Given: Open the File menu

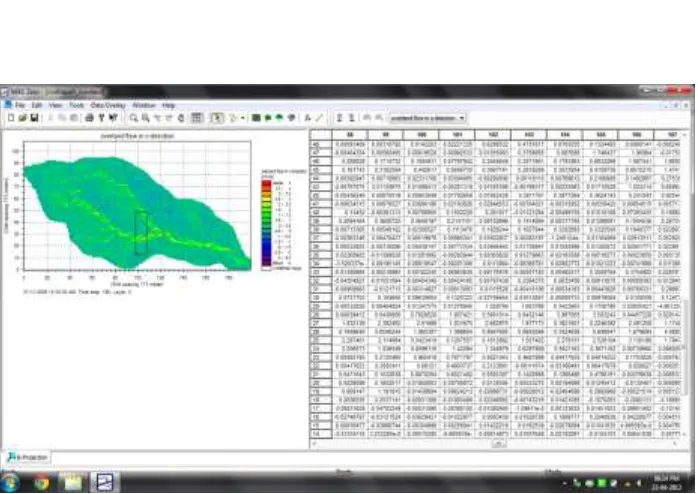Looking at the screenshot, I should pos(20,105).
